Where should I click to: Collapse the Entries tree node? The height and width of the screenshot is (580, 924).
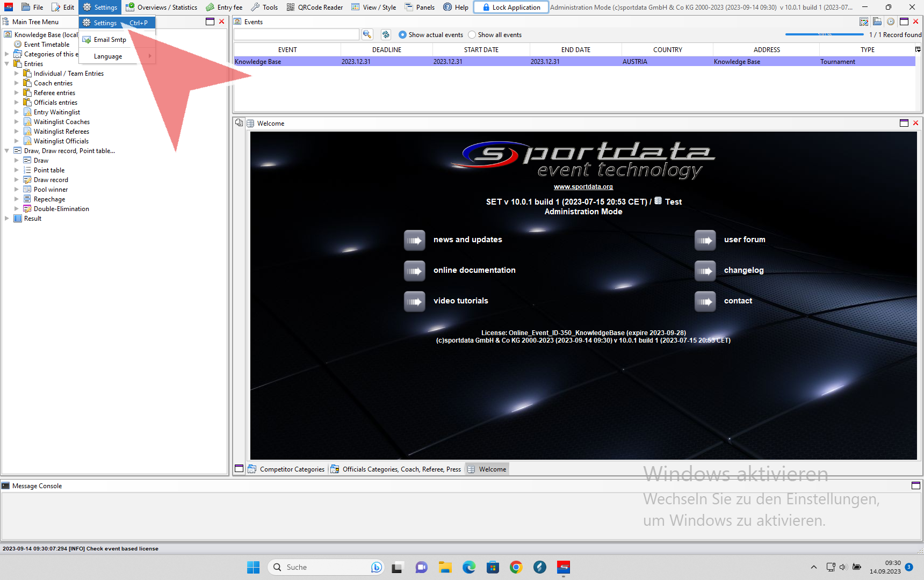7,64
